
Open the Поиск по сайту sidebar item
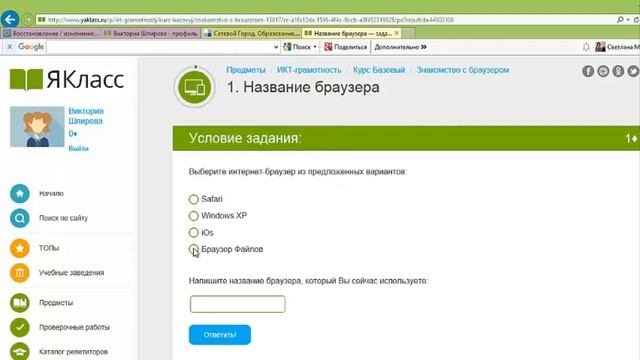63,218
